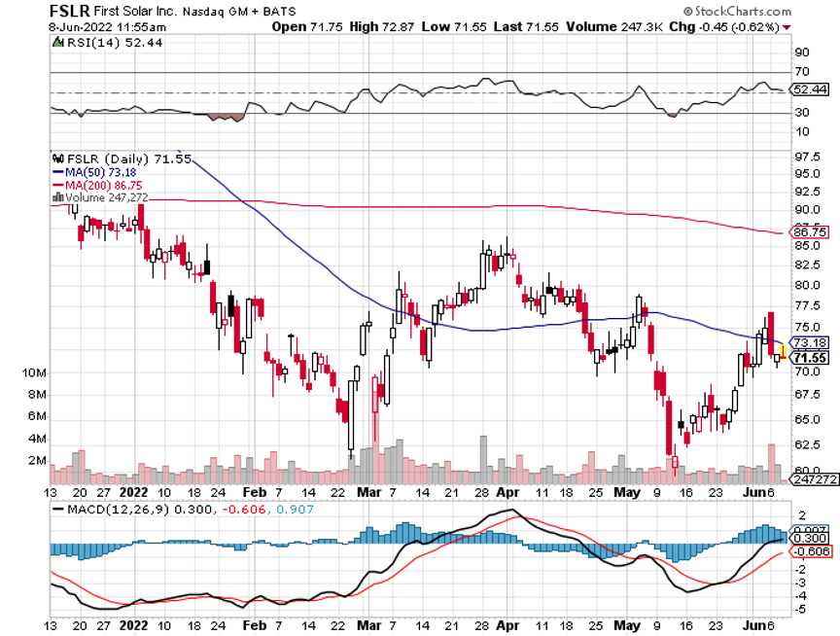
Task: Click the 70 overbought level on RSI axis
Action: 802,71
